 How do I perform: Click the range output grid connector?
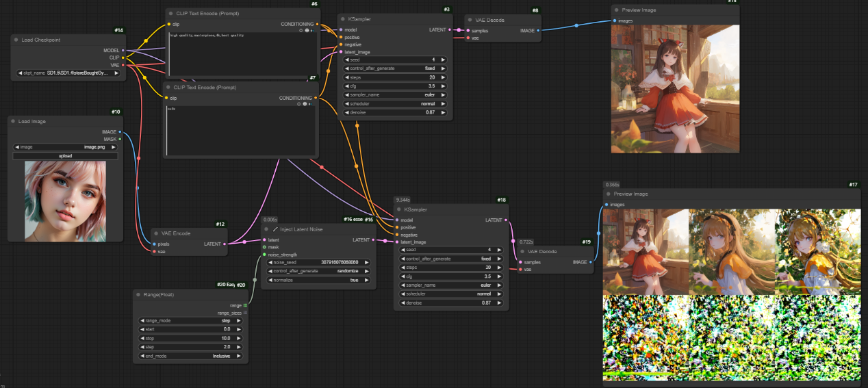245,305
